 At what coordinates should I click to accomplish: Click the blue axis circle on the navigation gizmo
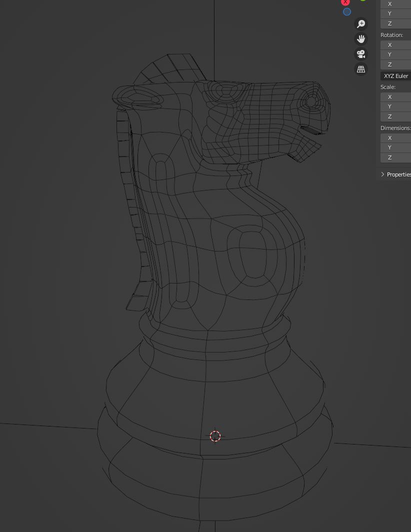click(347, 11)
